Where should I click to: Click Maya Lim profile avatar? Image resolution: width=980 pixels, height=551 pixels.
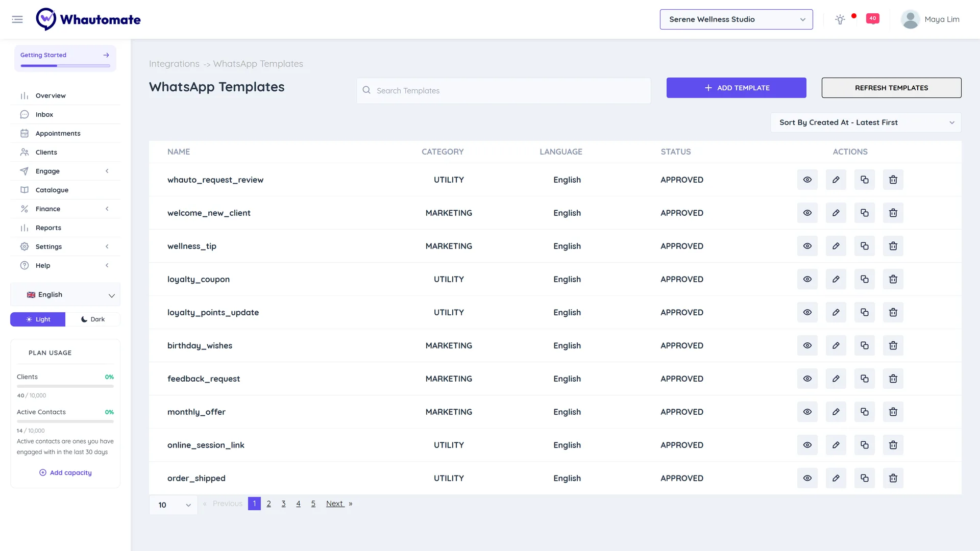(x=910, y=19)
